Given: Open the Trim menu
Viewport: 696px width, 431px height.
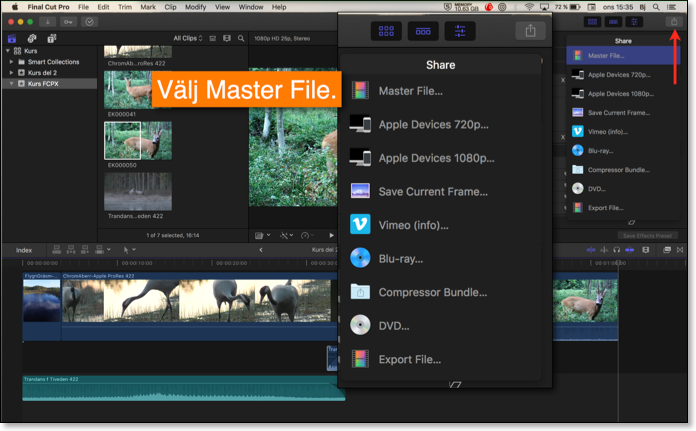Looking at the screenshot, I should pyautogui.click(x=125, y=7).
